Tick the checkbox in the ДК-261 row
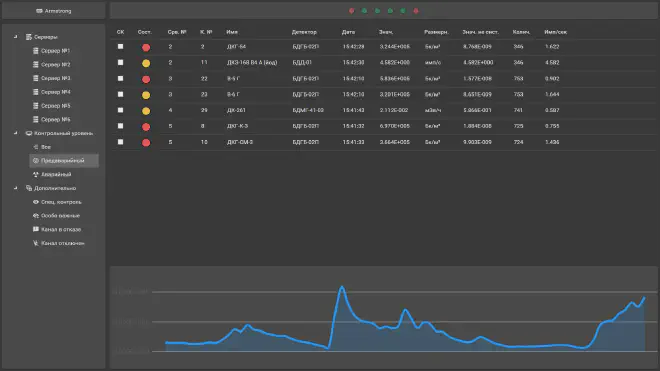This screenshot has height=371, width=660. point(121,110)
